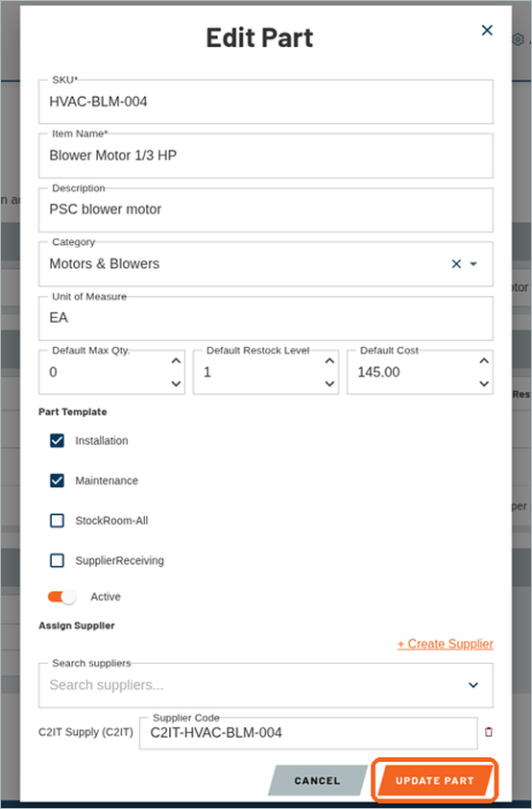Expand the Search suppliers dropdown
This screenshot has width=532, height=809.
[x=473, y=685]
